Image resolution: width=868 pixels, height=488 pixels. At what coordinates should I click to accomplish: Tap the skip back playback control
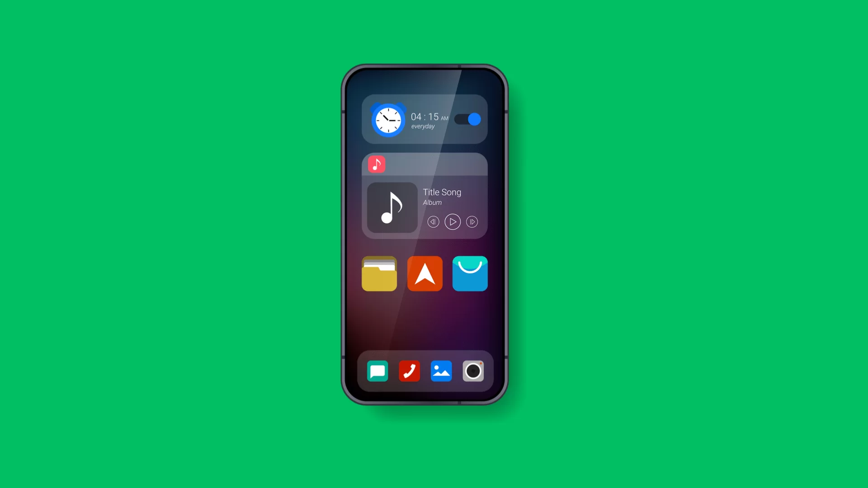point(433,221)
